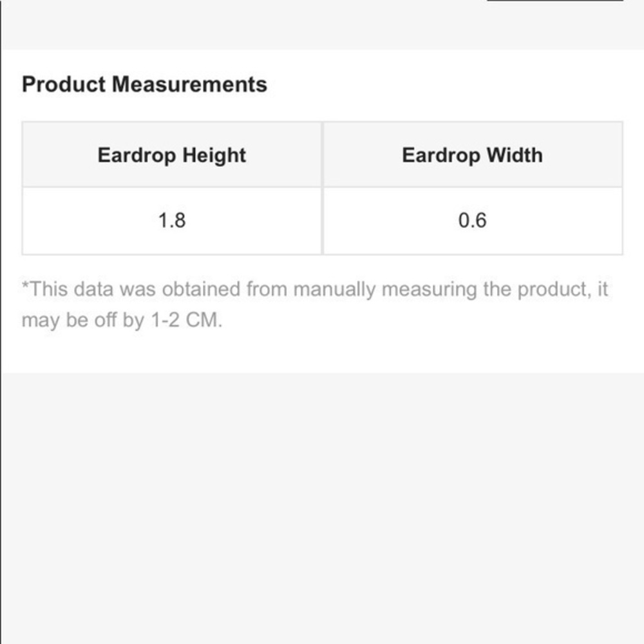Click the word "Product" in the heading

click(x=64, y=84)
